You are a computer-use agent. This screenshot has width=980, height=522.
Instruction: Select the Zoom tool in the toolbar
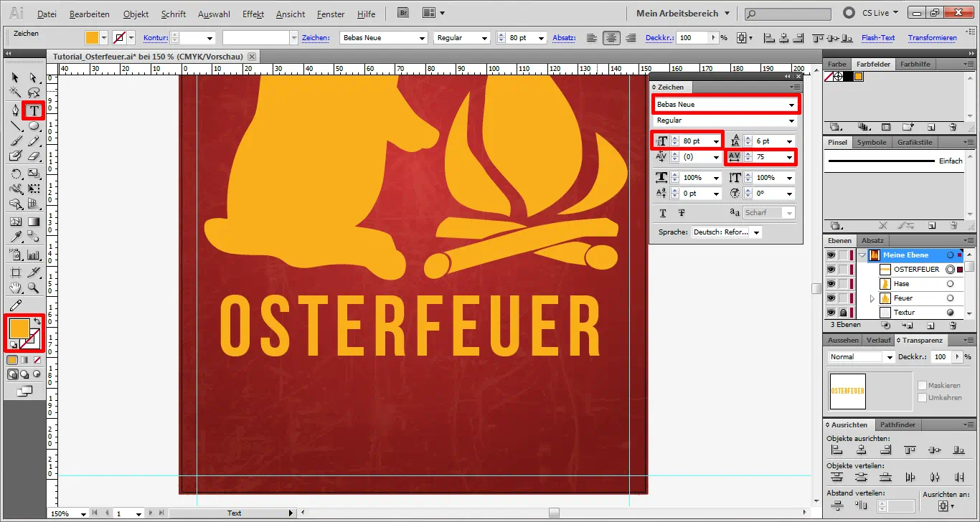(x=34, y=287)
